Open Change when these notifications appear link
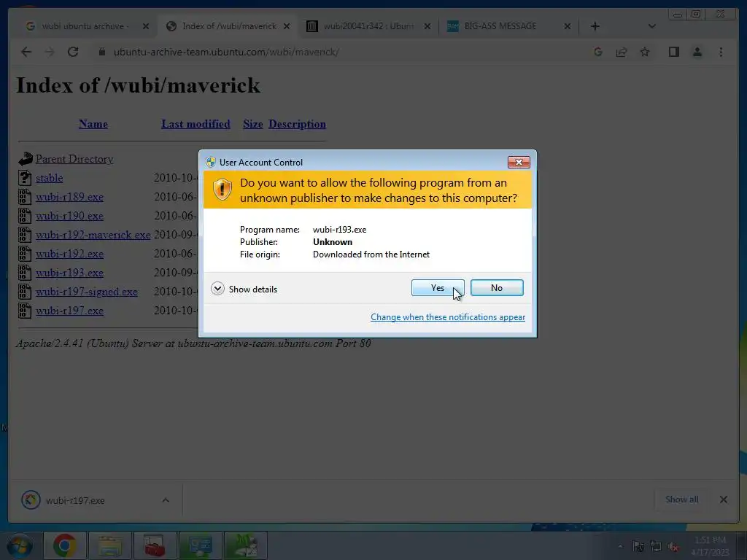747x560 pixels. (x=448, y=317)
